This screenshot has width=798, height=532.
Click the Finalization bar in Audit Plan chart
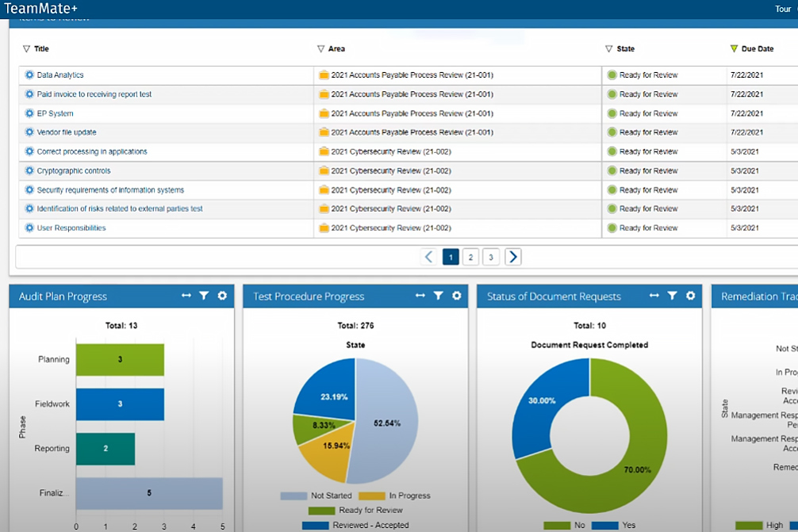click(149, 493)
